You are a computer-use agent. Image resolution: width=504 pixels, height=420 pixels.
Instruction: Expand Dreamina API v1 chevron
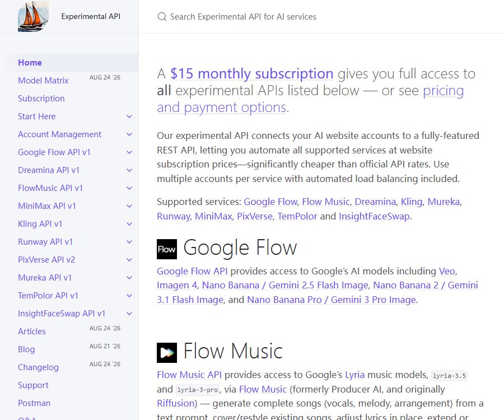129,170
